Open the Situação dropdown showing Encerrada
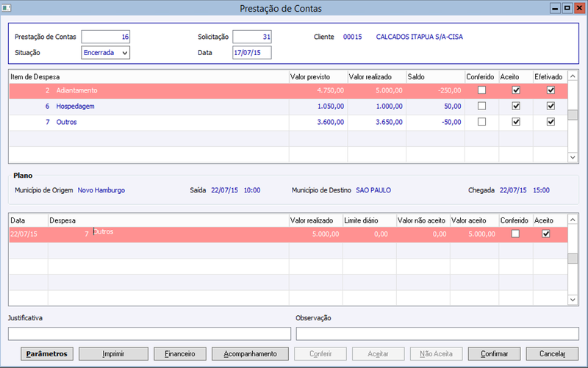The height and width of the screenshot is (368, 588). tap(105, 52)
